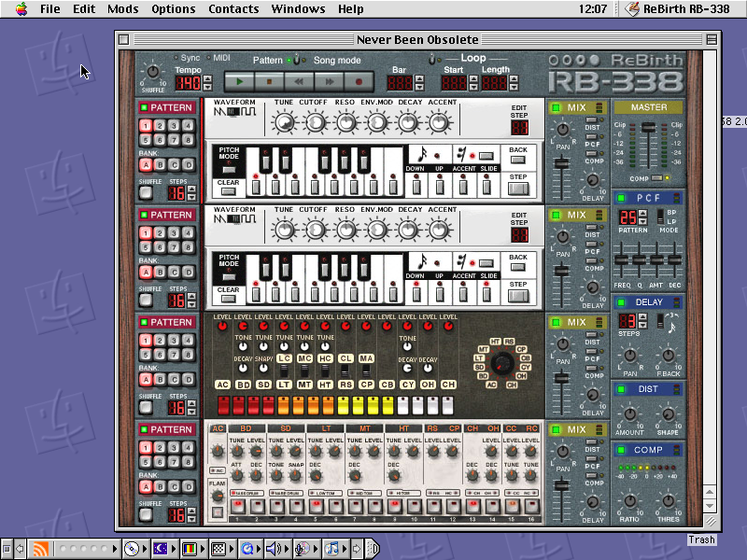
Task: Click the moon Energy Saver Control Strip icon
Action: 160,549
